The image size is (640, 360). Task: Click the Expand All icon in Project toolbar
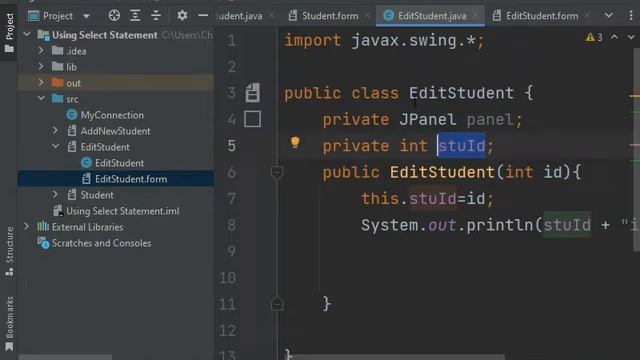click(135, 16)
